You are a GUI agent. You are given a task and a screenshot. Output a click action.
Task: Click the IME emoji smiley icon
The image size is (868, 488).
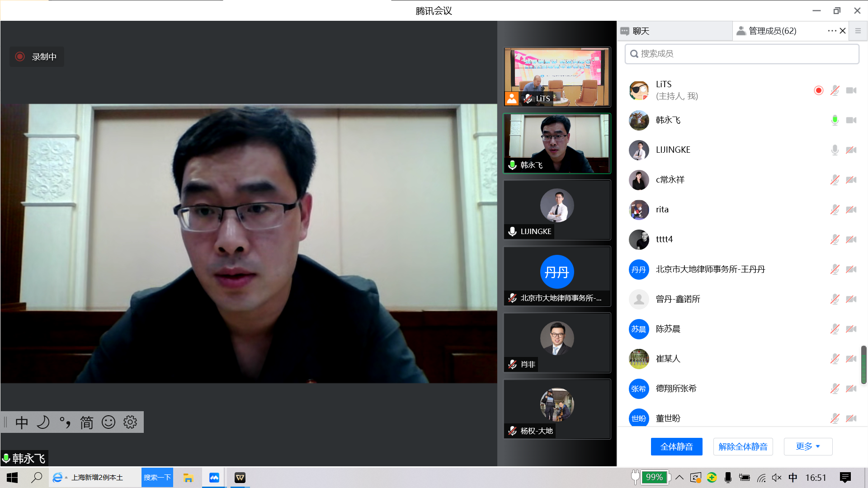tap(108, 422)
